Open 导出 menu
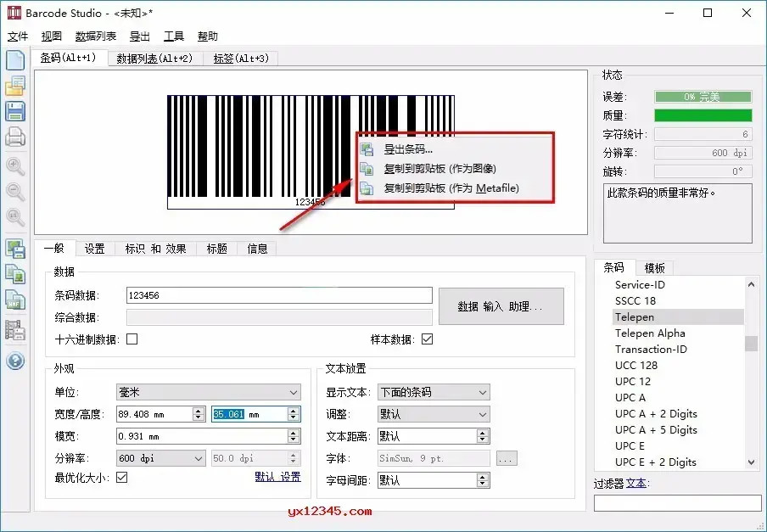 [140, 36]
